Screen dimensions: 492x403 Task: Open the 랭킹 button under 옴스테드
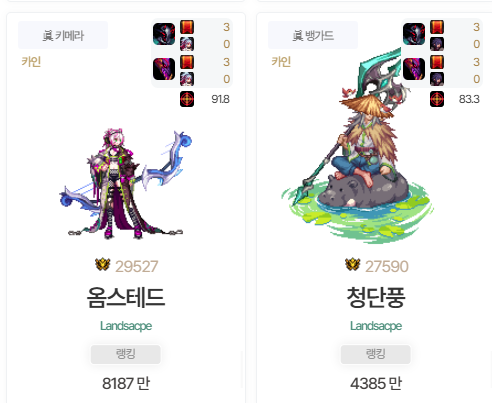pos(126,354)
